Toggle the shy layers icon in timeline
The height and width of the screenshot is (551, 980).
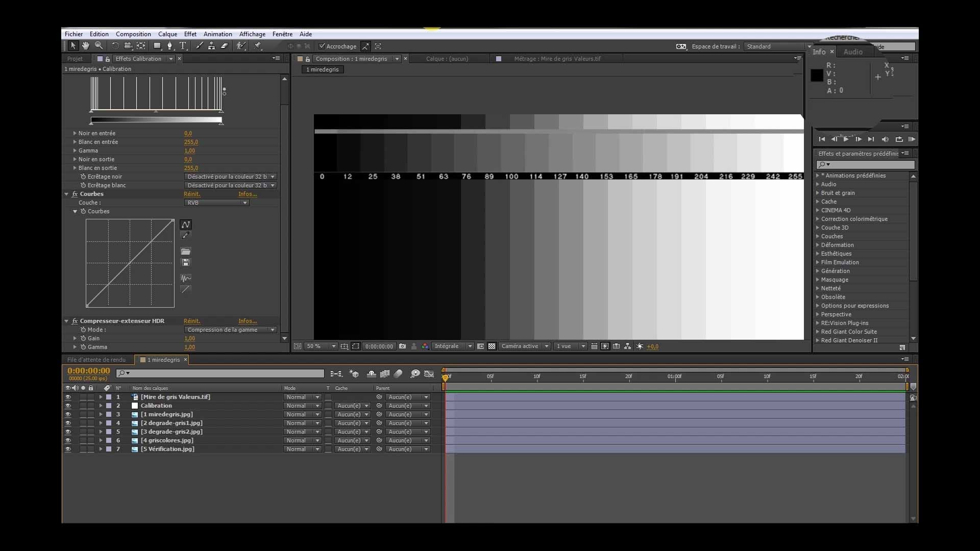tap(372, 374)
